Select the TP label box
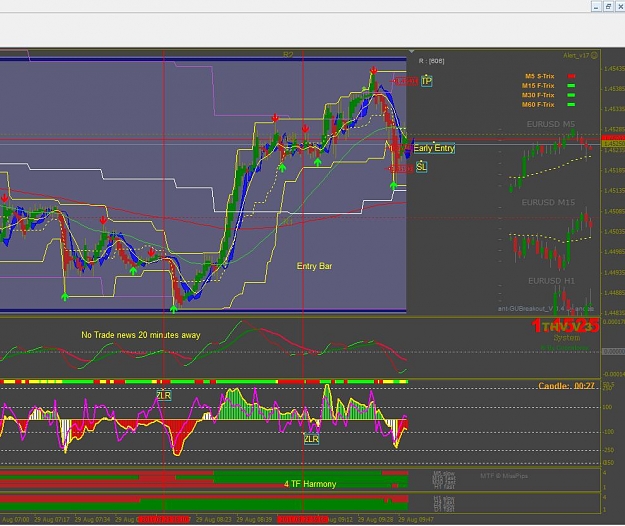The width and height of the screenshot is (625, 526). 426,81
